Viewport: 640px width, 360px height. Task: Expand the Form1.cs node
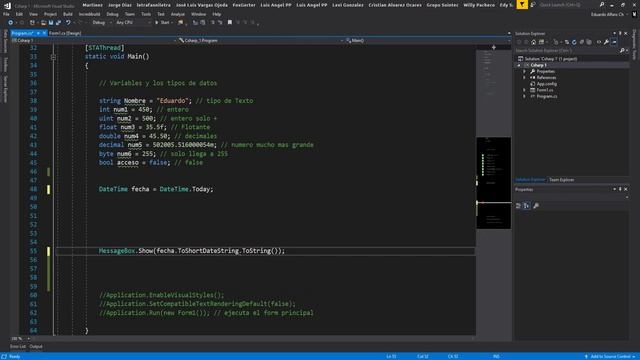[x=525, y=90]
